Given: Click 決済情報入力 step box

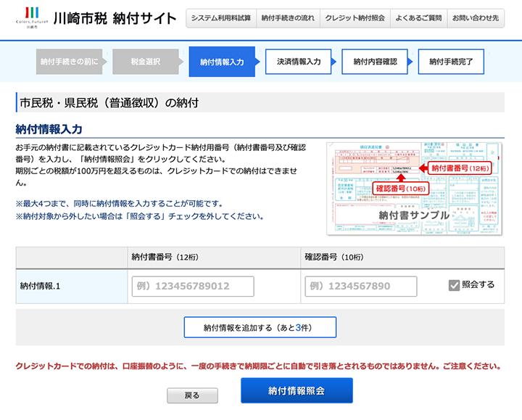Looking at the screenshot, I should click(298, 62).
